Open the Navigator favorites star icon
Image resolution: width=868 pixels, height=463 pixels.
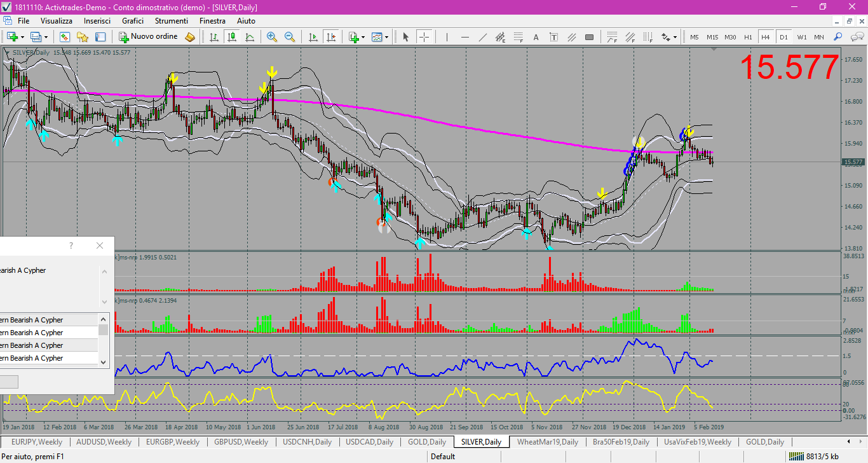83,37
